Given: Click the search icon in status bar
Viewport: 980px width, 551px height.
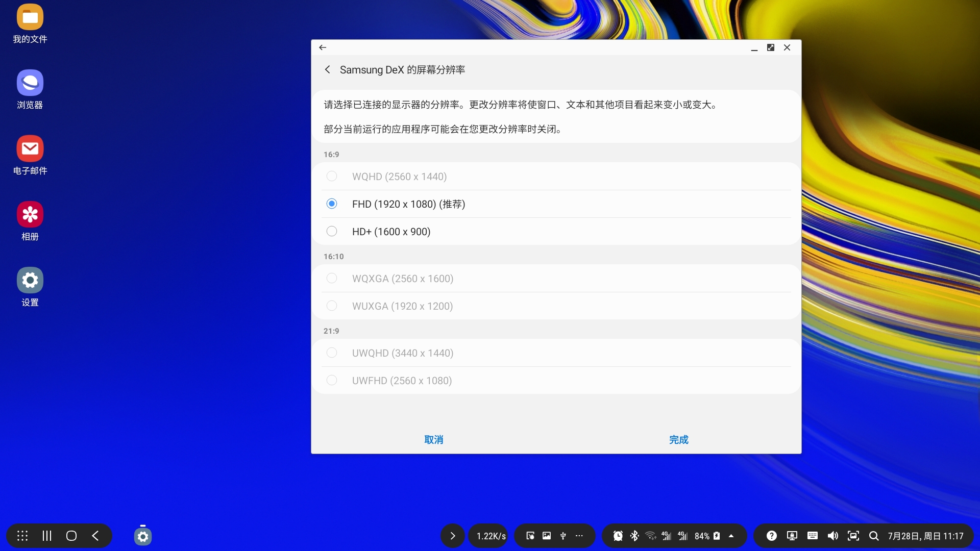Looking at the screenshot, I should tap(874, 536).
